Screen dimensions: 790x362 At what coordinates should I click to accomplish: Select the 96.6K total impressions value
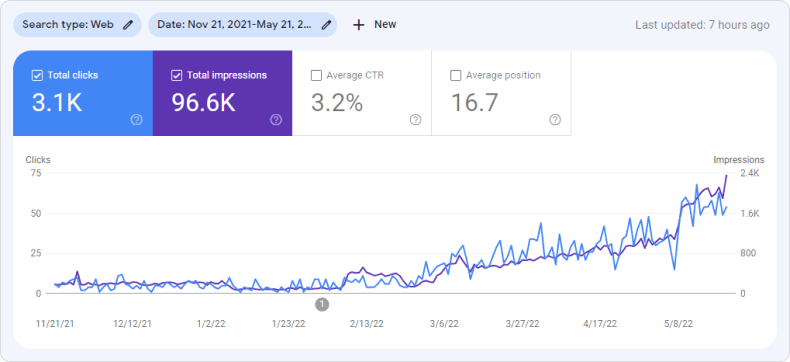pyautogui.click(x=203, y=103)
